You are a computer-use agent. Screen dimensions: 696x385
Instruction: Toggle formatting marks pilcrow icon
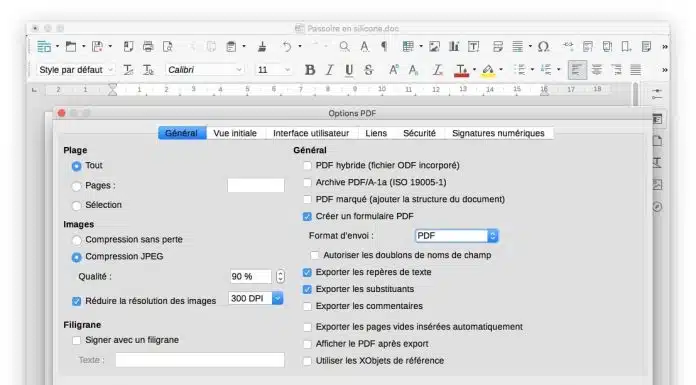click(384, 46)
